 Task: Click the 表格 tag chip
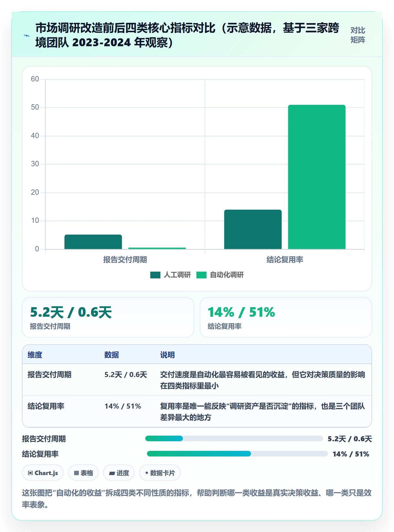[83, 473]
